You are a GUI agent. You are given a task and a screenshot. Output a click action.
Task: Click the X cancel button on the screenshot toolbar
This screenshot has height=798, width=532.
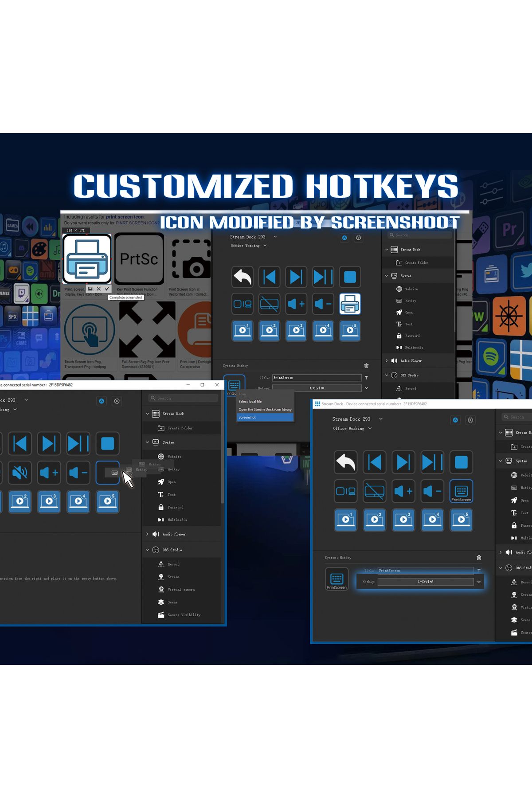[98, 289]
